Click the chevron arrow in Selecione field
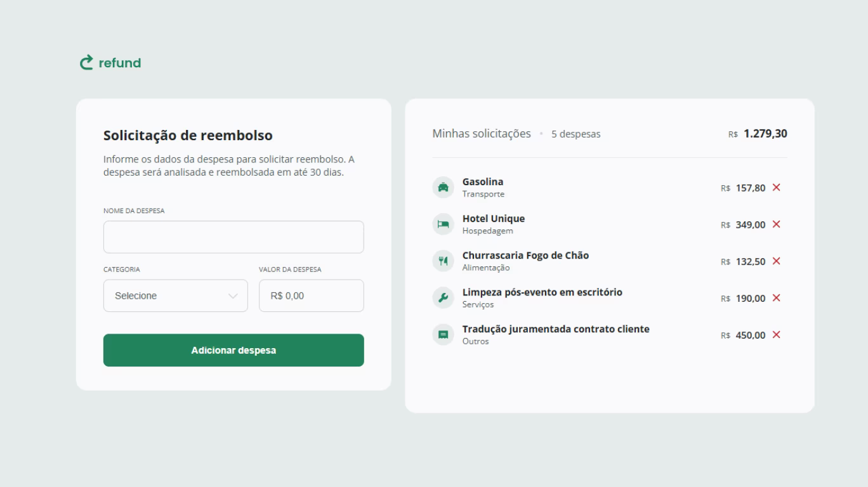The height and width of the screenshot is (487, 868). 233,296
